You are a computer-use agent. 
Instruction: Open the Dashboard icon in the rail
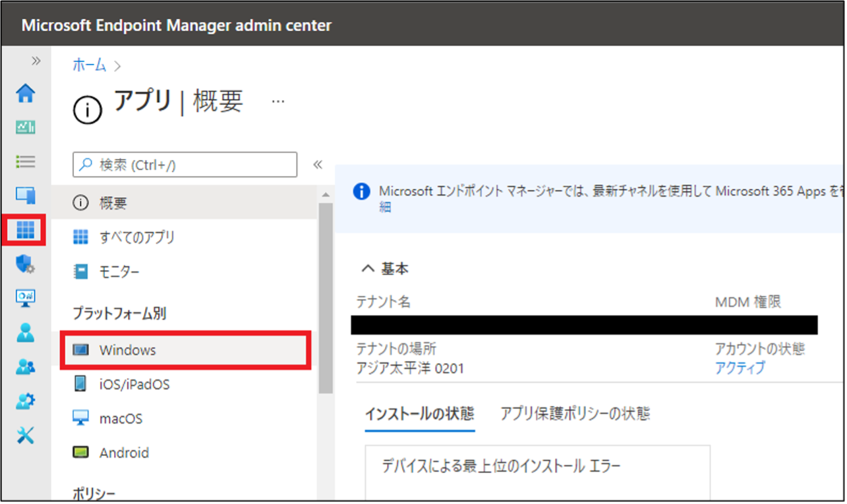(x=26, y=127)
